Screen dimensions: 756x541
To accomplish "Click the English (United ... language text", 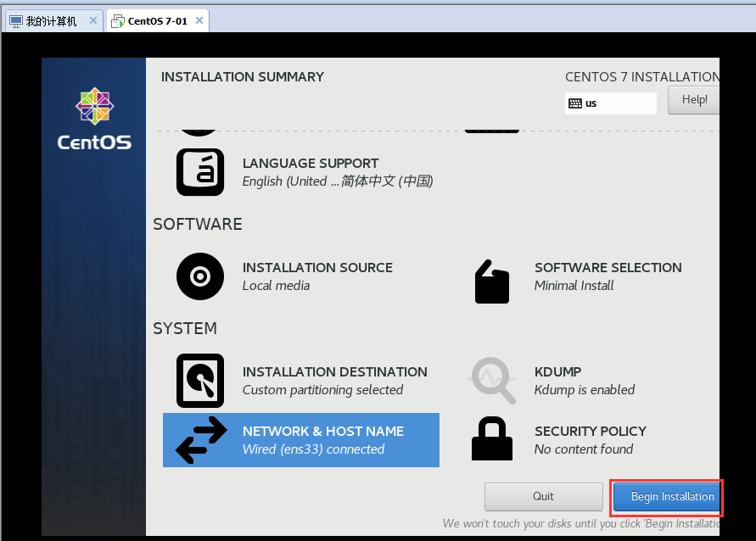I will [x=338, y=181].
